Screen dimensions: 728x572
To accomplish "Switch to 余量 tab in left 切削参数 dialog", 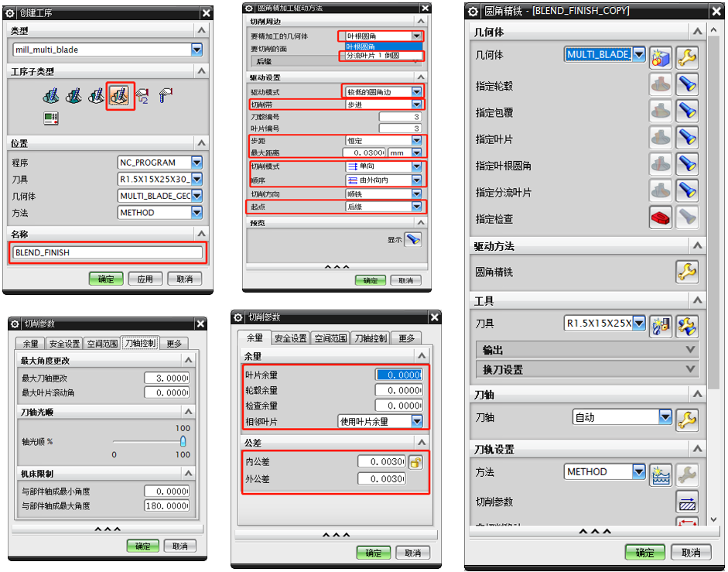I will coord(31,344).
